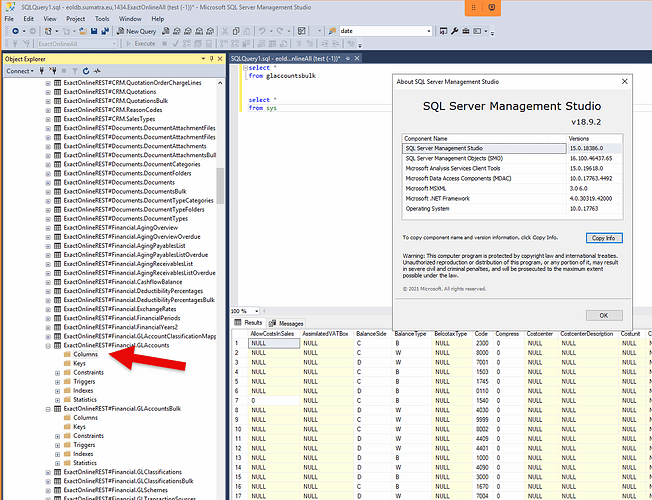Click the Copy icon in the toolbar

236,31
